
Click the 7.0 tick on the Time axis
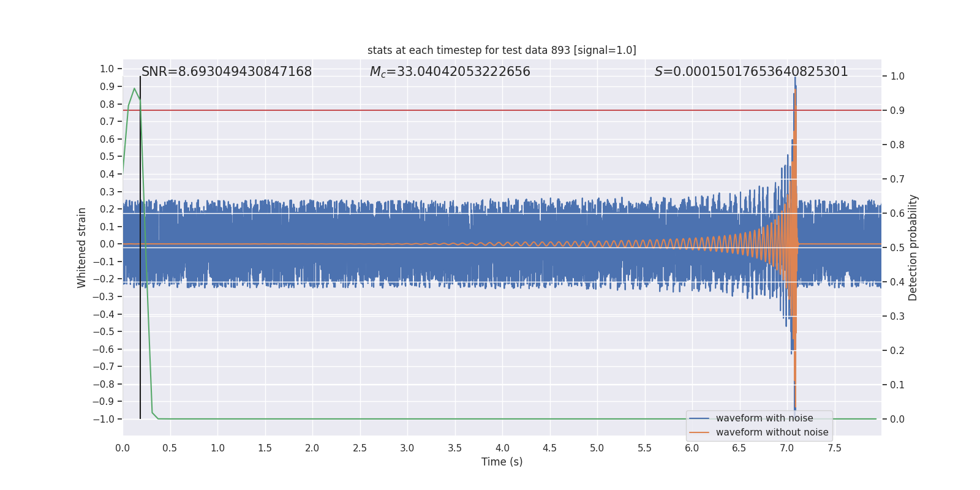787,448
